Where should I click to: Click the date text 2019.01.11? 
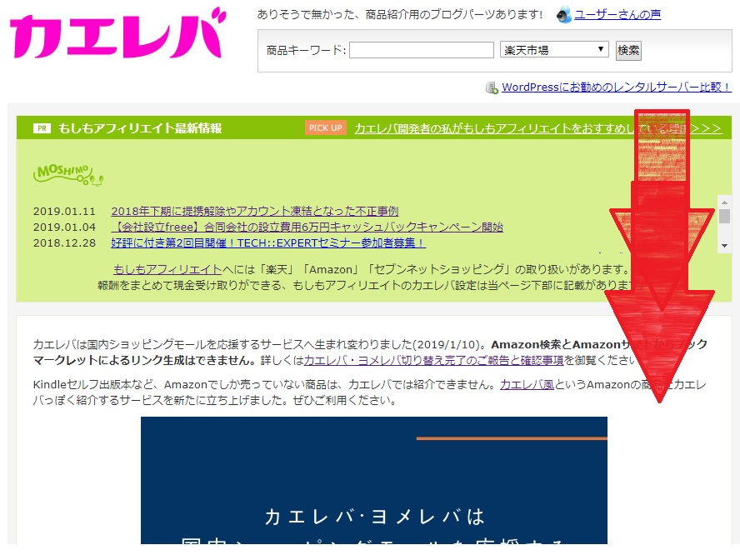(64, 212)
